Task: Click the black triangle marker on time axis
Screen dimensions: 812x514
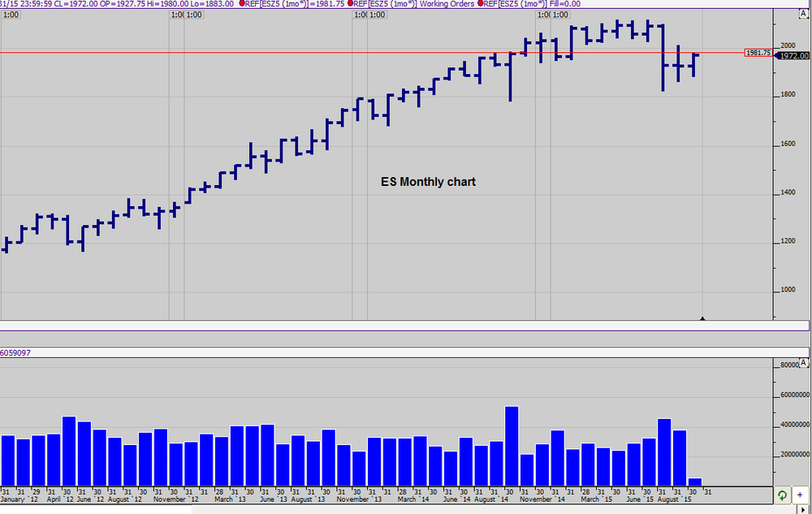Action: pyautogui.click(x=702, y=318)
